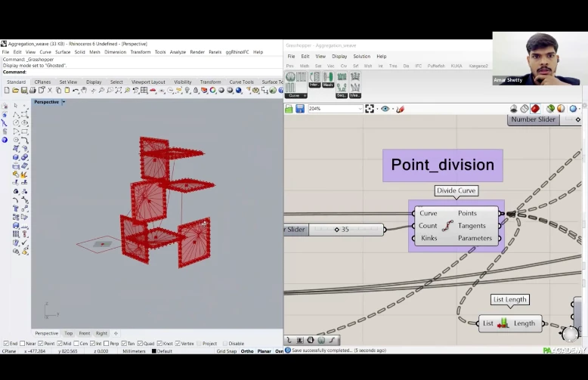Toggle Ortho in the Rhino status bar

click(x=247, y=351)
